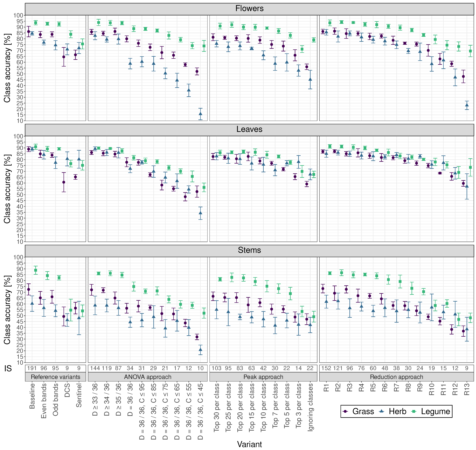Pick the 'D = 36 / 36, C ≤ 45' label
Viewport: 476px width, 450px height.
[200, 412]
